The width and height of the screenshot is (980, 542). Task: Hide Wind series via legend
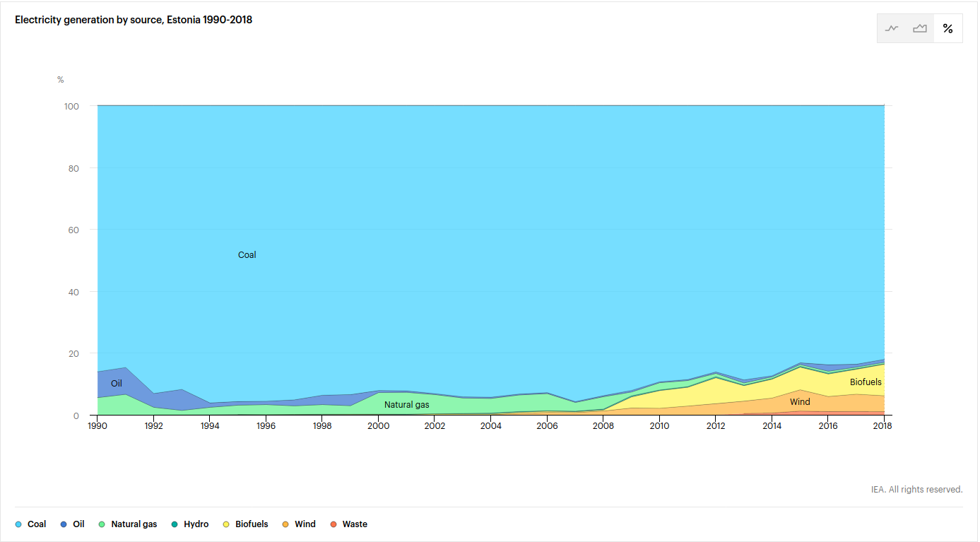[x=299, y=524]
